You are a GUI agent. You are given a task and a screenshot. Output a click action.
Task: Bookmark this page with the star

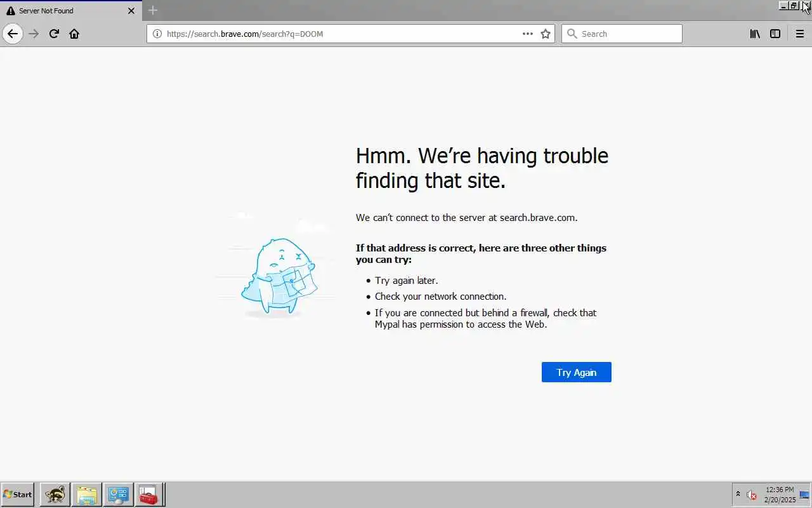[546, 34]
